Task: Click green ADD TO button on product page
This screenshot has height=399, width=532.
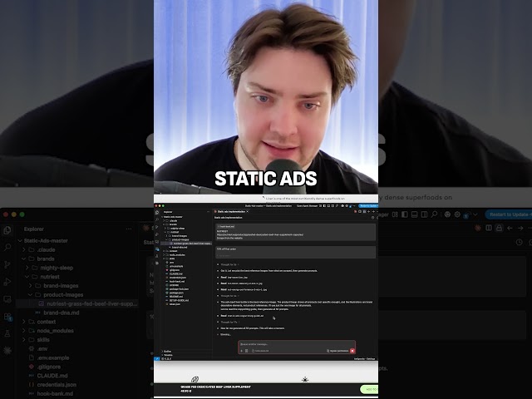Action: pos(369,389)
